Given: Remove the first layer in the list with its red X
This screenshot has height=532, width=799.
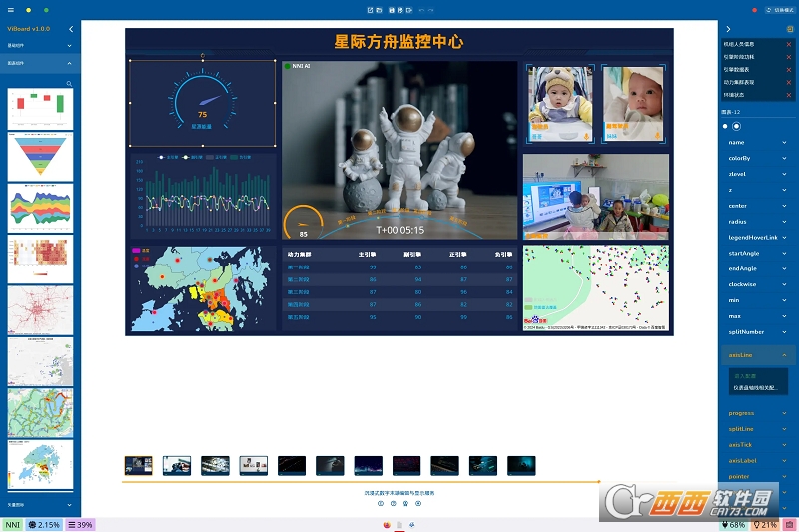Looking at the screenshot, I should tap(789, 44).
